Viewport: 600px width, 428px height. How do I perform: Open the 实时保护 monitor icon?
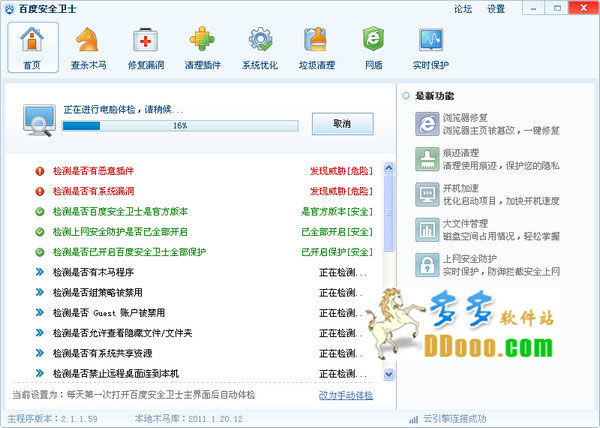click(431, 39)
